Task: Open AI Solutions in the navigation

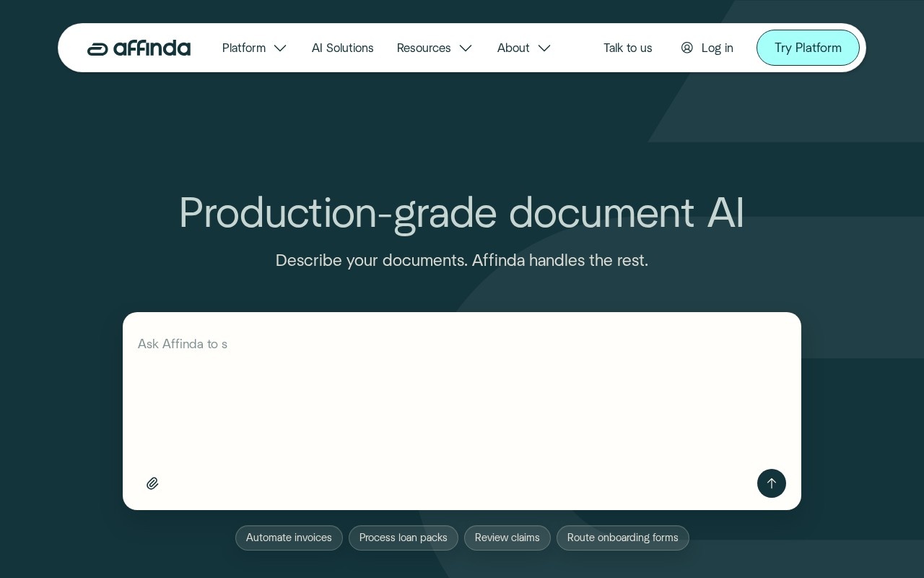Action: pos(343,48)
